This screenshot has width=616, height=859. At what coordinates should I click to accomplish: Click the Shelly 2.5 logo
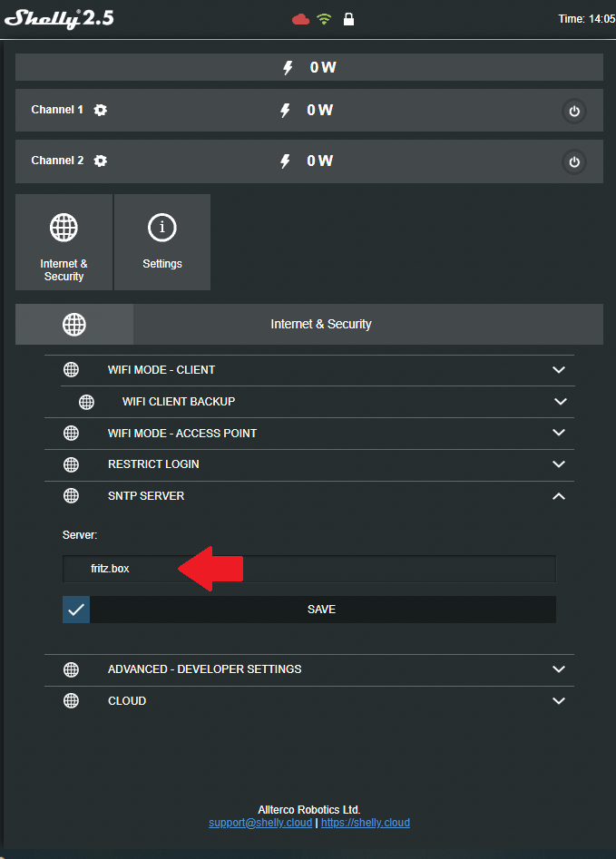[x=59, y=19]
